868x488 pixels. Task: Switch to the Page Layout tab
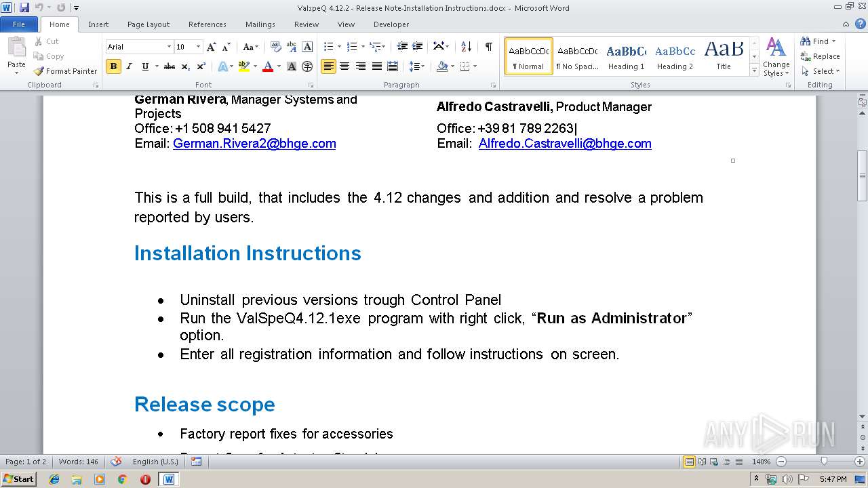click(x=149, y=24)
